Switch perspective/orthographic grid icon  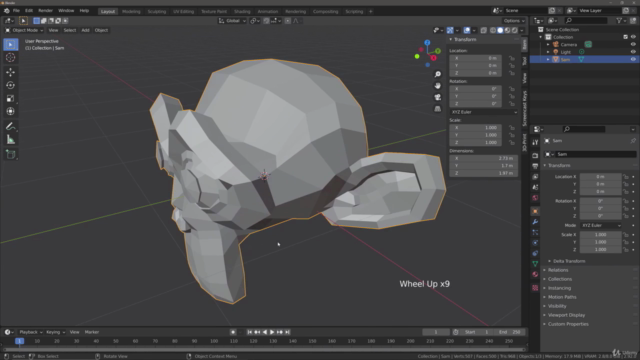(x=438, y=109)
